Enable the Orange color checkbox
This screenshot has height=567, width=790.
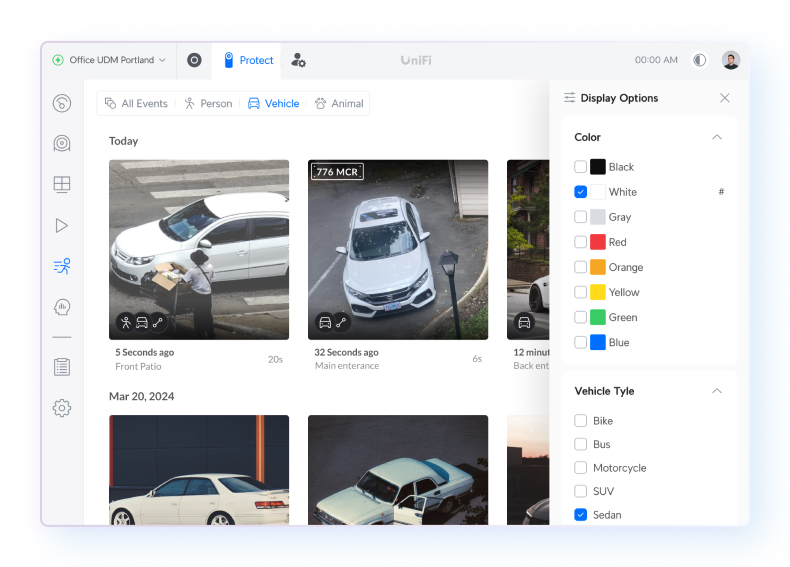click(x=580, y=267)
